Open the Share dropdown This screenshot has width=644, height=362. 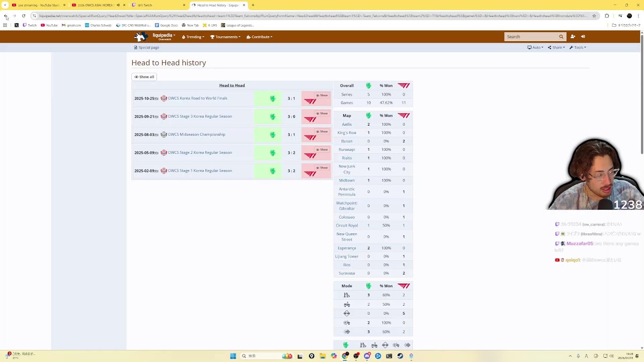(x=556, y=47)
